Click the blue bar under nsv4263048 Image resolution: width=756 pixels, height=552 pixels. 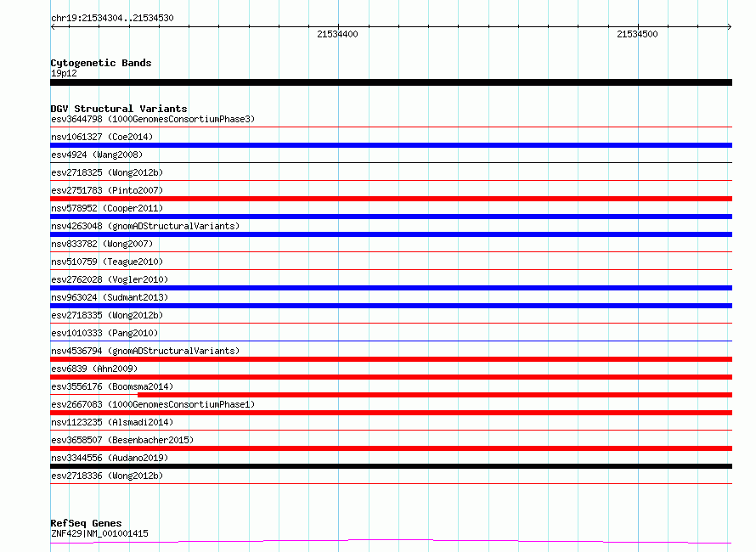(x=391, y=234)
